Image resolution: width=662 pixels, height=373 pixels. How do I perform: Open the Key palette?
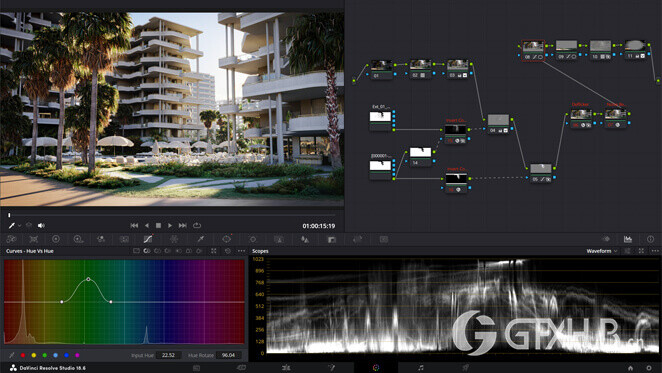[x=331, y=240]
